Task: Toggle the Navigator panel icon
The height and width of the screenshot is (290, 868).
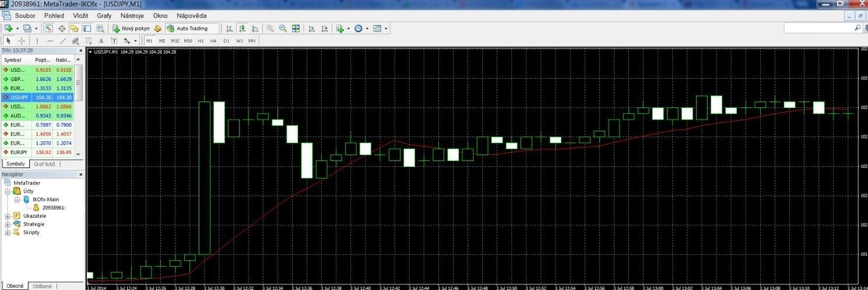Action: pos(75,28)
